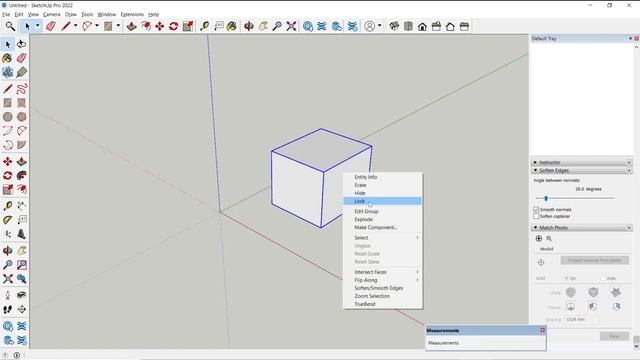Image resolution: width=640 pixels, height=360 pixels.
Task: Choose the Push/Pull tool in top toolbar
Action: click(131, 27)
